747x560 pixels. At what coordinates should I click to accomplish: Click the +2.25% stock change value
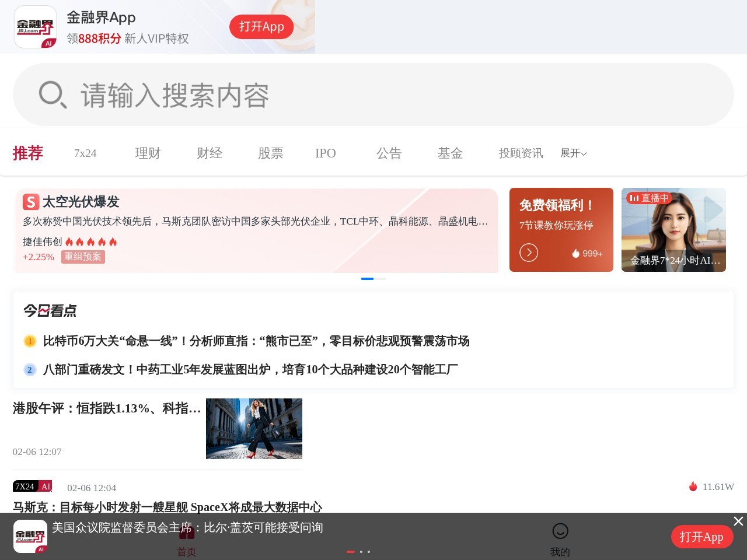pos(39,257)
